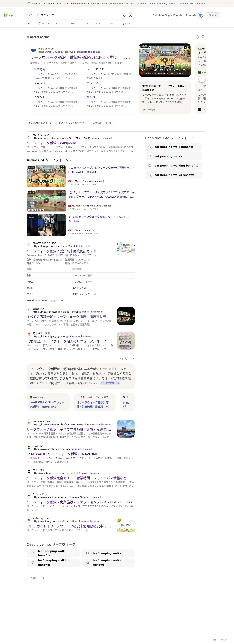The image size is (234, 644).
Task: Open the Navitime LeAF WALK source card
Action: [48, 402]
